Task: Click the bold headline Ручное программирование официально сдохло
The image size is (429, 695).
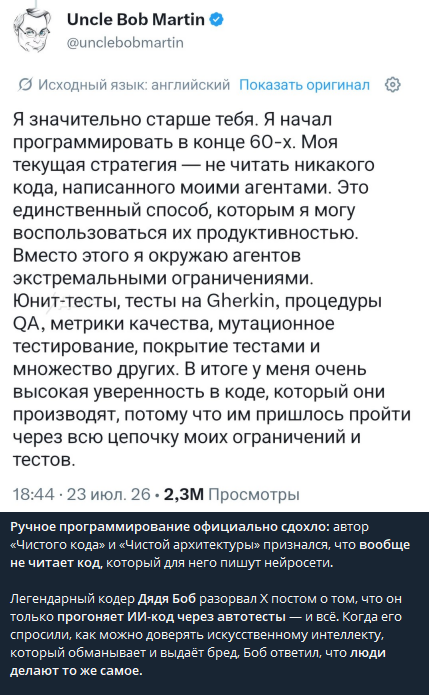Action: [170, 527]
